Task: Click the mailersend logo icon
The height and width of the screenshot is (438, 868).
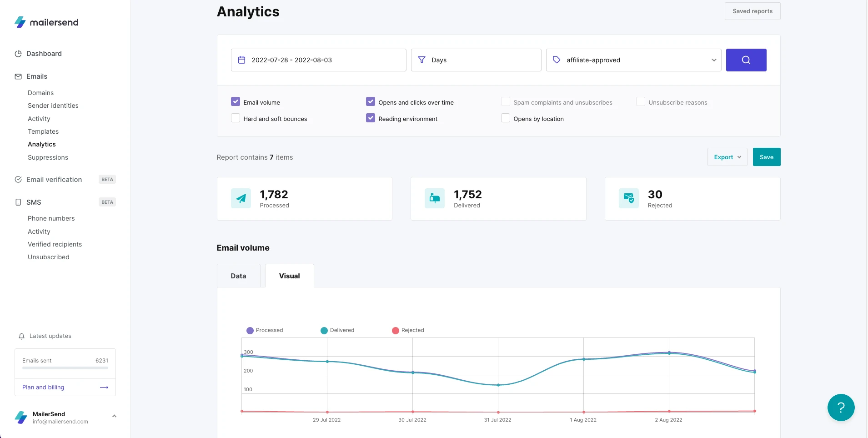Action: click(x=20, y=22)
